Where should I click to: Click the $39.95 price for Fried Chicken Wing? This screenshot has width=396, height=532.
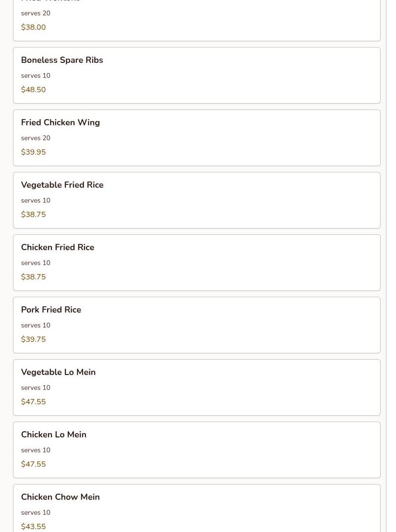34,152
